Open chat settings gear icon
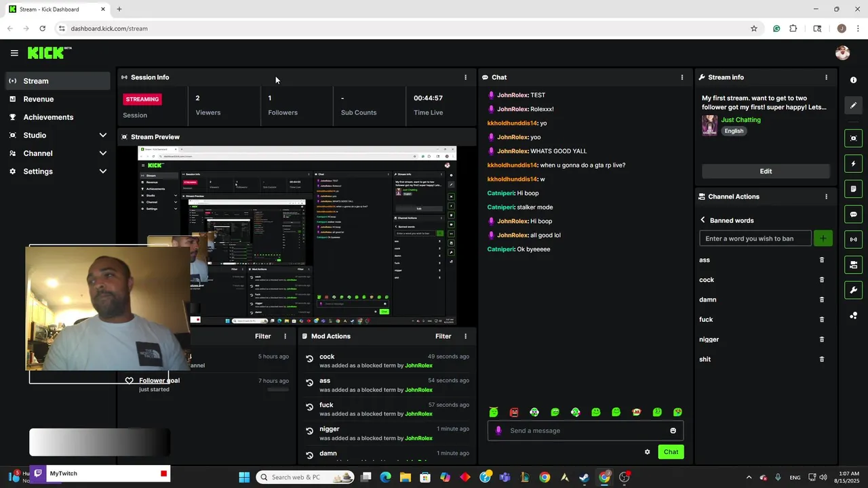 click(x=647, y=452)
